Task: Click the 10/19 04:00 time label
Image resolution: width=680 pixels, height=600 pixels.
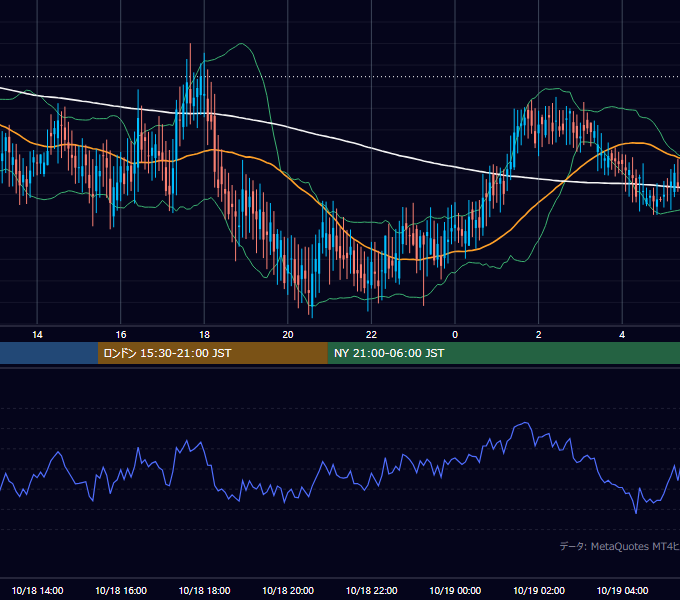Action: pyautogui.click(x=622, y=590)
